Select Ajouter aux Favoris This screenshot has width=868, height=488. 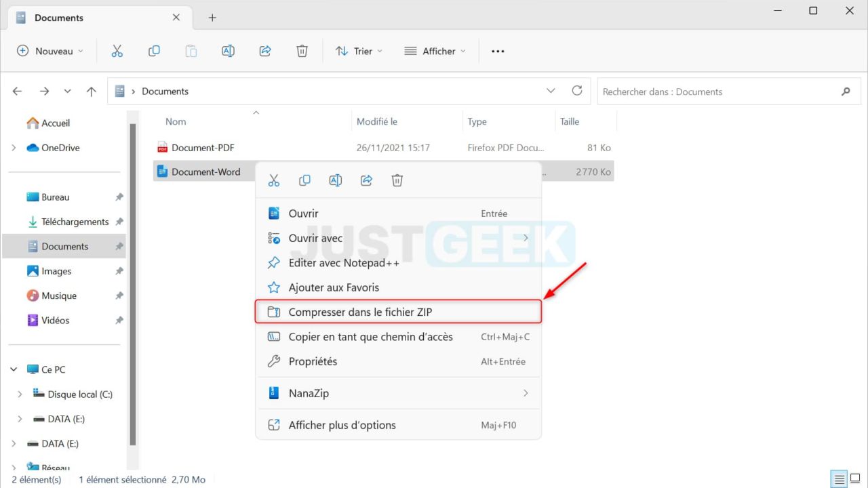coord(398,287)
